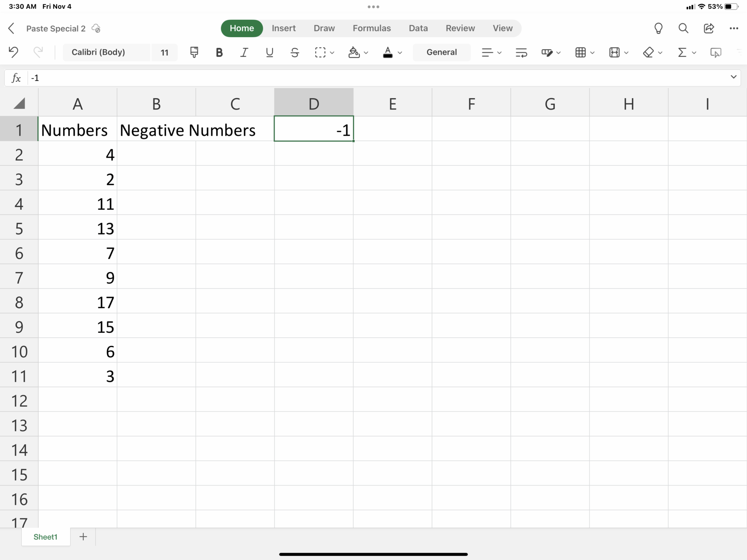Select the Format Painter tool
Viewport: 747px width, 560px height.
(x=194, y=52)
